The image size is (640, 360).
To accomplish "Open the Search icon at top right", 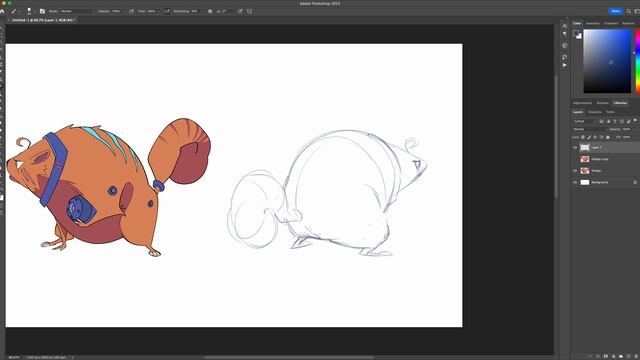I will [629, 11].
